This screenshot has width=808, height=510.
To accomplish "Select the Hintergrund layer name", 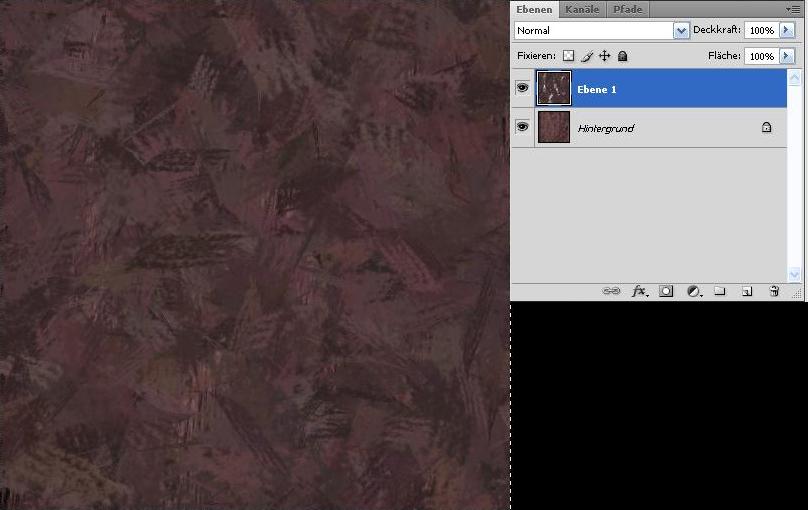I will 606,128.
